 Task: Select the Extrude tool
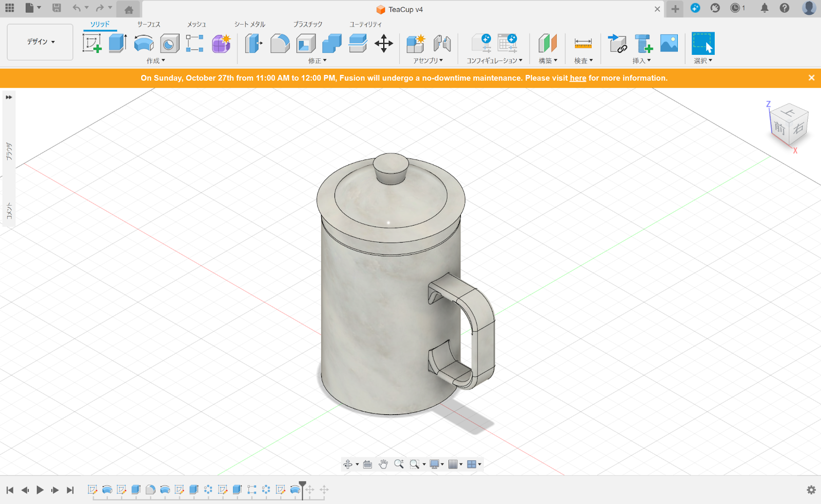(118, 44)
